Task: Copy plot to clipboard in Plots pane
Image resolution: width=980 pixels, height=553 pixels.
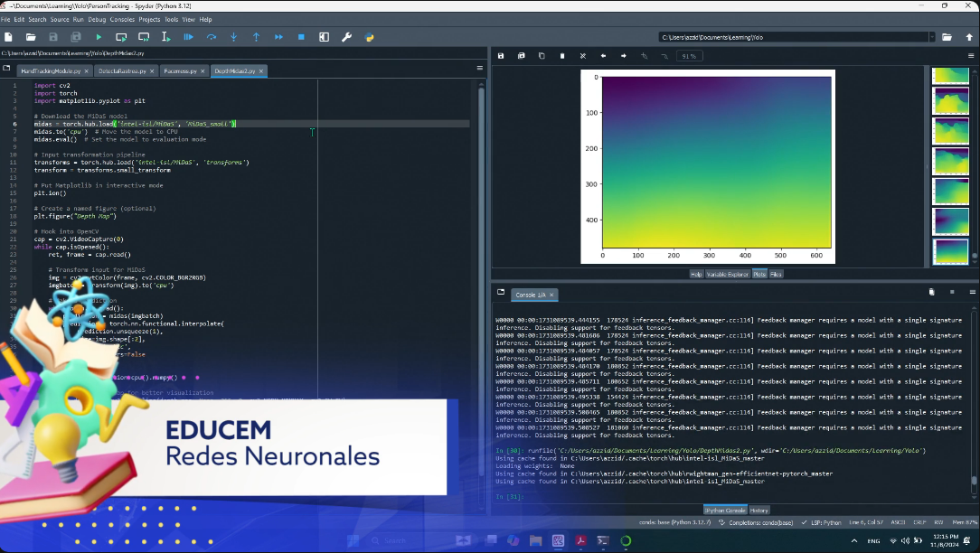Action: pyautogui.click(x=542, y=56)
